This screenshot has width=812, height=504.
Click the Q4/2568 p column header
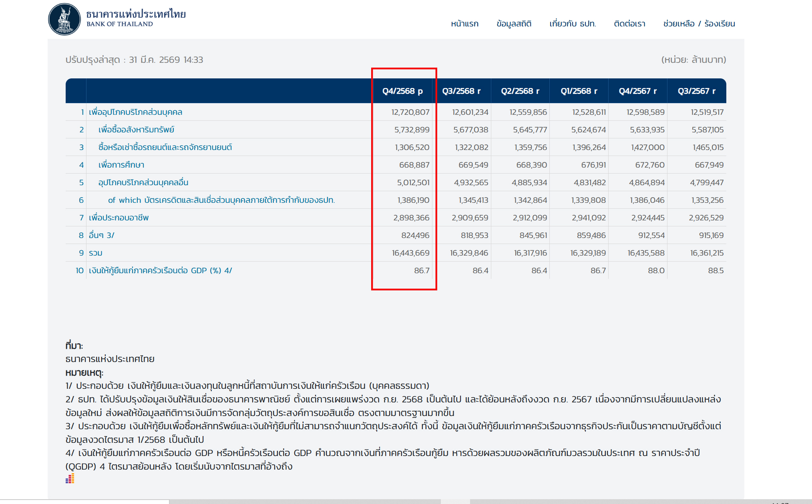402,91
